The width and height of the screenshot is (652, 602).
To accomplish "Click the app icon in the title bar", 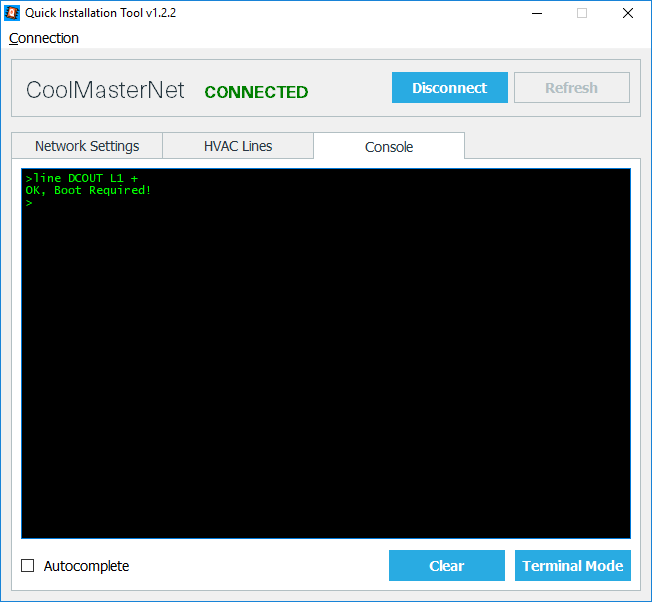I will 12,13.
